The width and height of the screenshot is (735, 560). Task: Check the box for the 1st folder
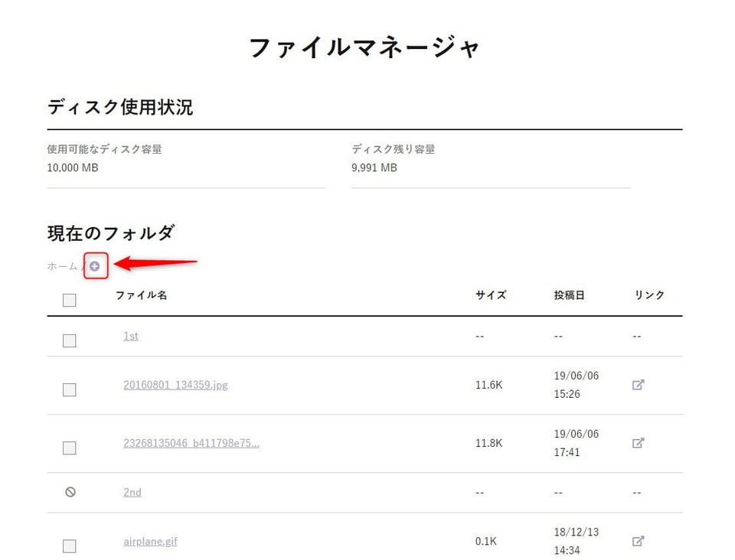70,340
